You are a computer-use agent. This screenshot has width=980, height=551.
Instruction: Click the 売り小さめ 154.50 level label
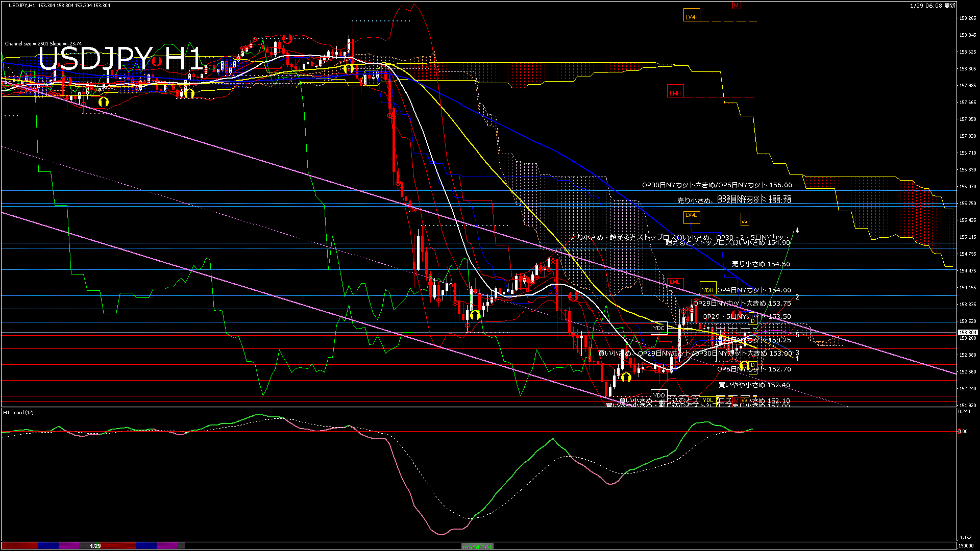coord(761,264)
